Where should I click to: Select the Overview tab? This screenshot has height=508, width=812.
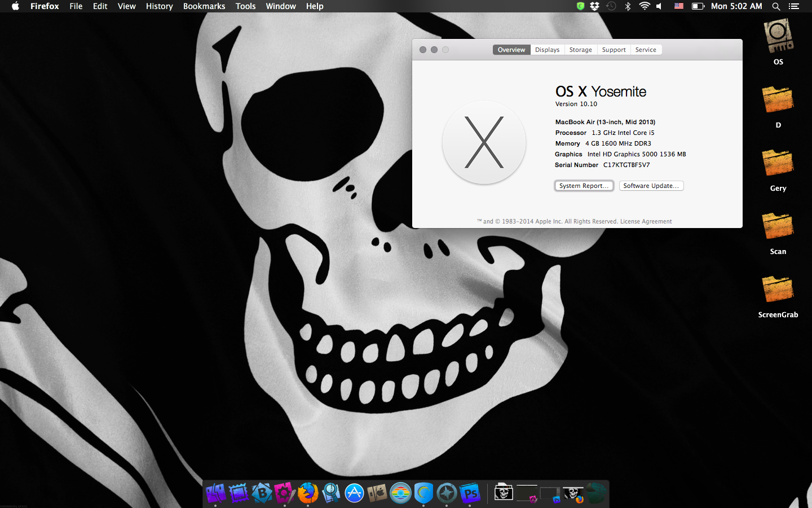click(x=511, y=50)
